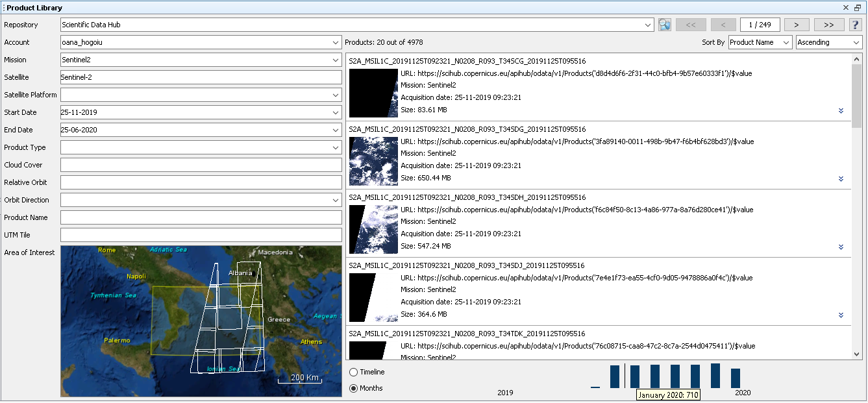Click the search products icon button

point(664,25)
